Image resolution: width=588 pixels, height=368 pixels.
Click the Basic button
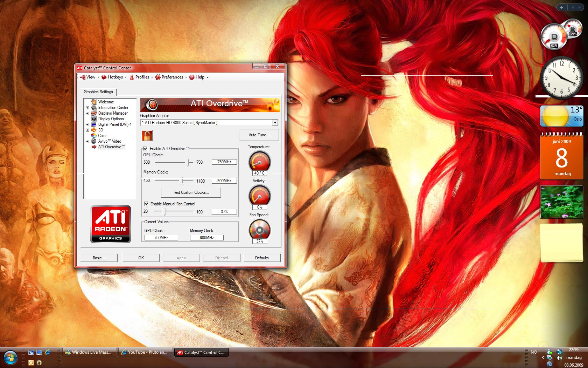(x=99, y=258)
